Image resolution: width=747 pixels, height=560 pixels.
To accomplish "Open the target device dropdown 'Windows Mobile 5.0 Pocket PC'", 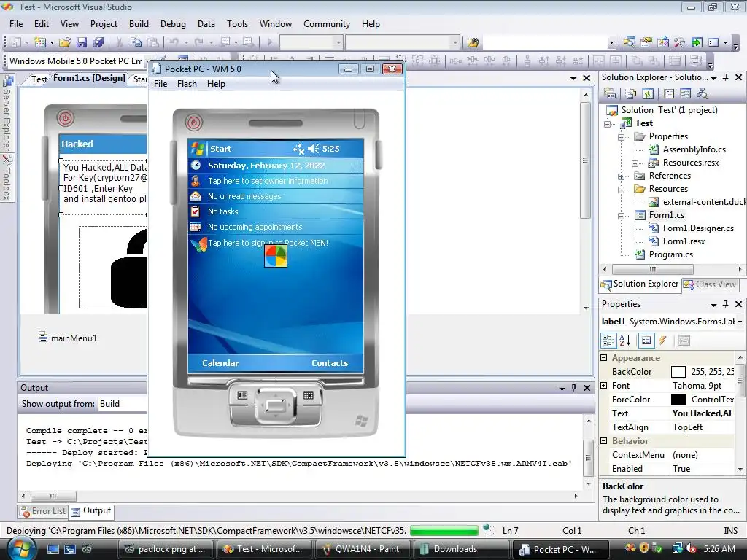I will 76,61.
